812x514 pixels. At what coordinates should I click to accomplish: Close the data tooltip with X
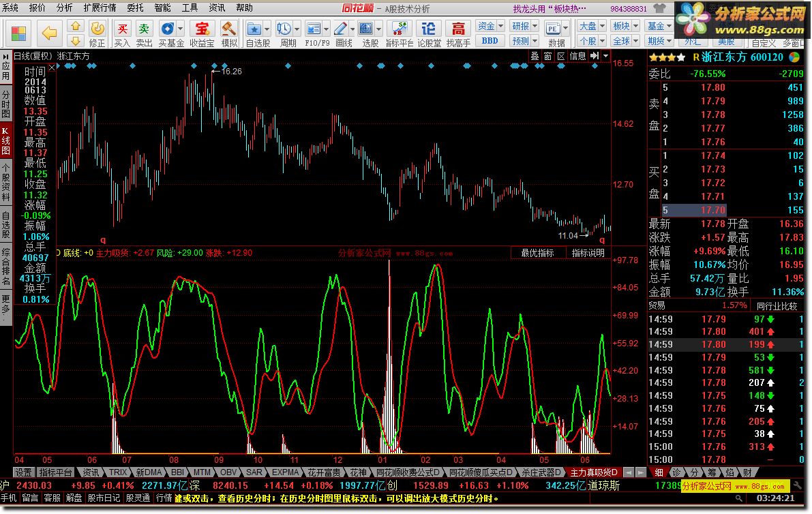tap(52, 67)
